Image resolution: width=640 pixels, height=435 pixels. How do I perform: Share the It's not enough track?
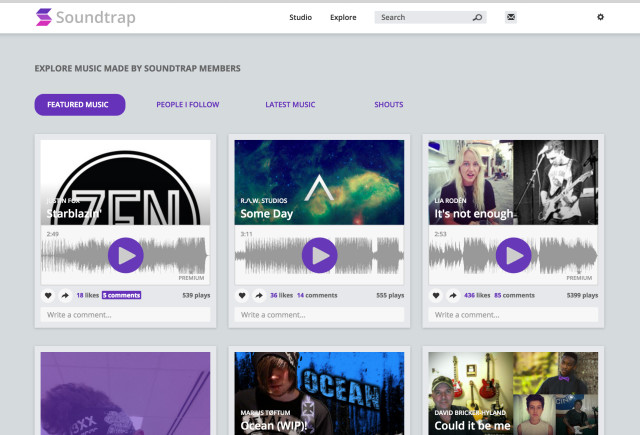pyautogui.click(x=452, y=296)
